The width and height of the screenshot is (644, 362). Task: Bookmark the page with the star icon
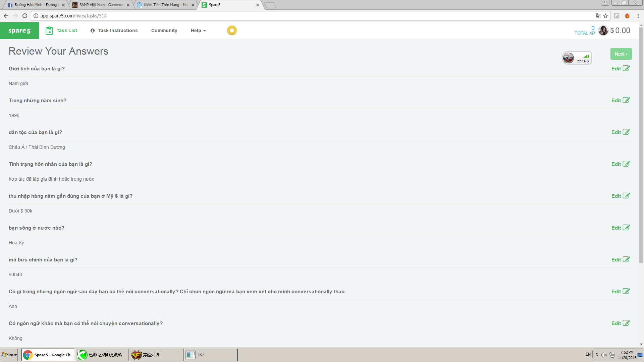605,16
